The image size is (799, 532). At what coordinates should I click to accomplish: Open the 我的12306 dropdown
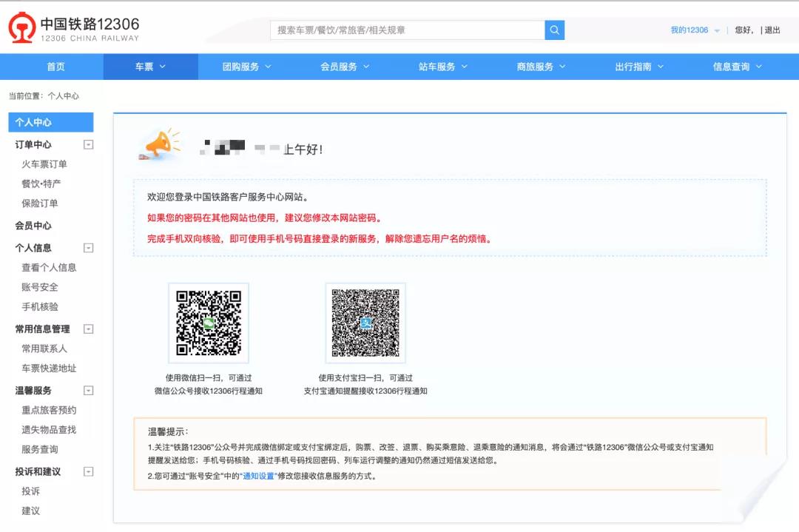[695, 30]
